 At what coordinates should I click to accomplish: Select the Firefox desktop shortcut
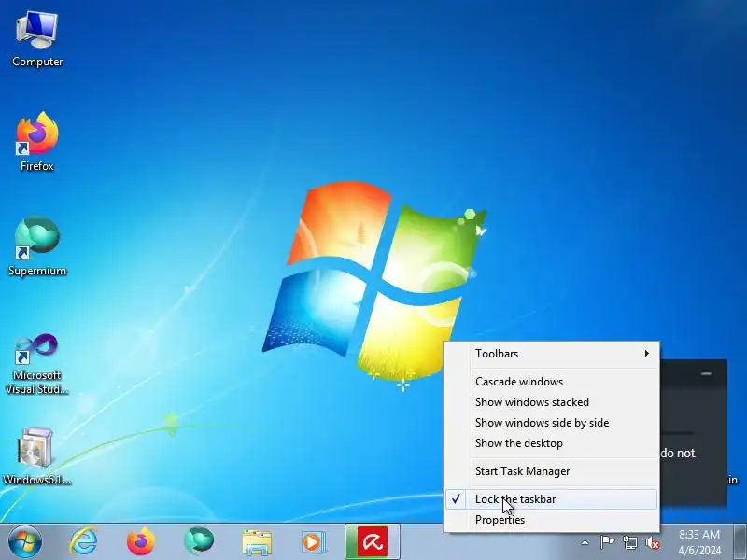37,142
